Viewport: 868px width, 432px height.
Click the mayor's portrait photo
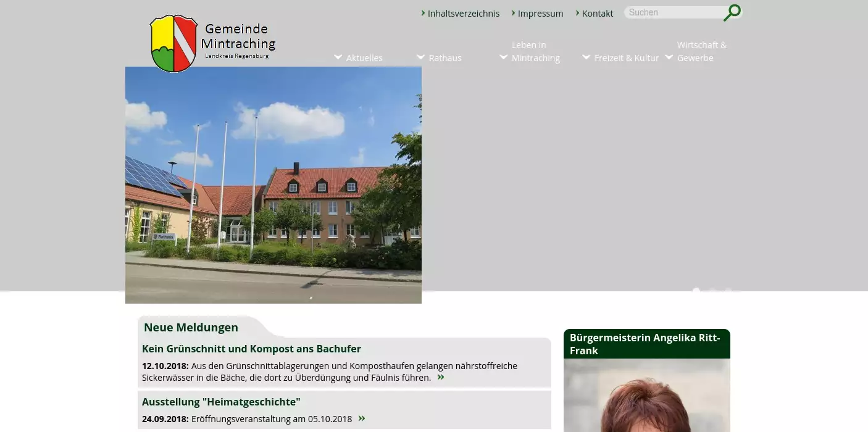point(646,398)
